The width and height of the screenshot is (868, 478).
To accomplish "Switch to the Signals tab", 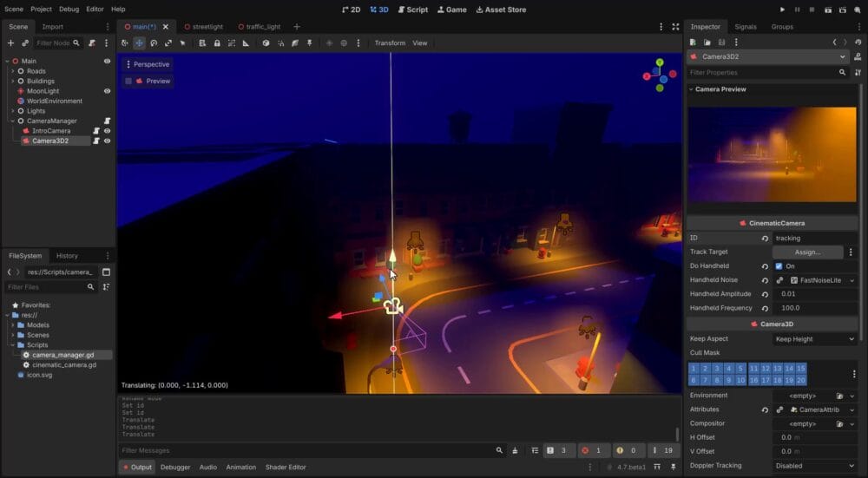I will (x=746, y=27).
